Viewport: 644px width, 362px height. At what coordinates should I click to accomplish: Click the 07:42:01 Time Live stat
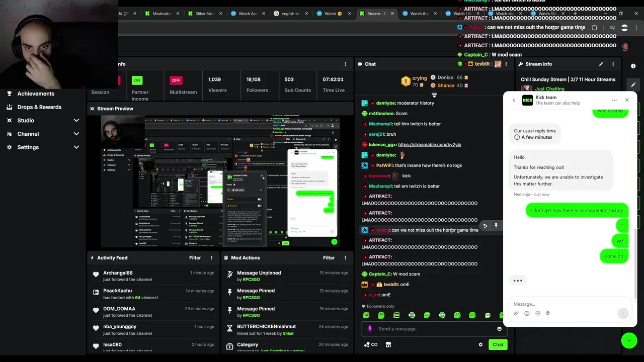[333, 84]
